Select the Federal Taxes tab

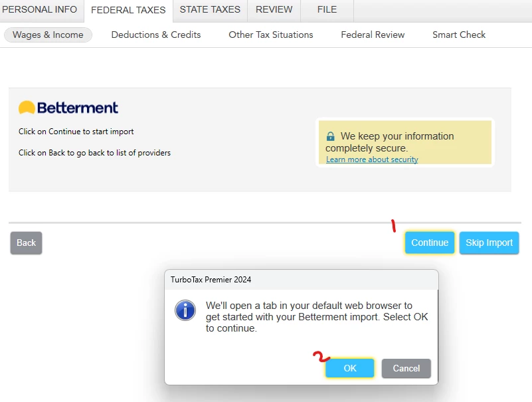tap(128, 10)
